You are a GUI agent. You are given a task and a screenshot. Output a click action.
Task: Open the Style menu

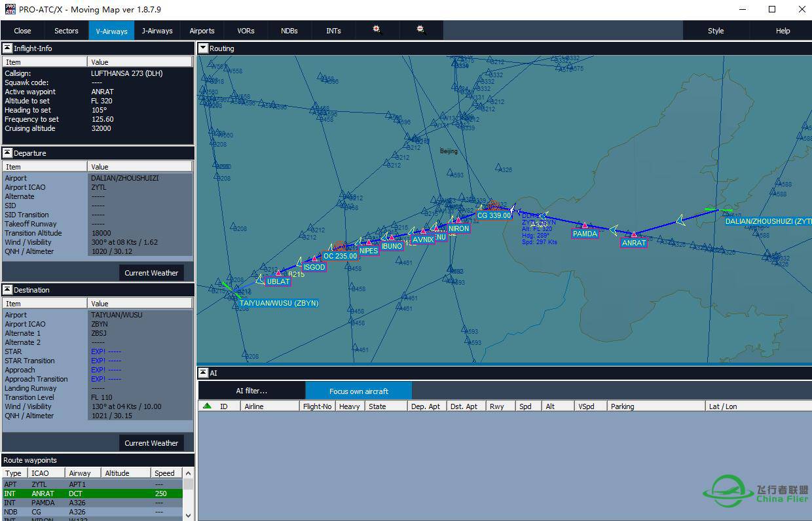click(x=716, y=31)
